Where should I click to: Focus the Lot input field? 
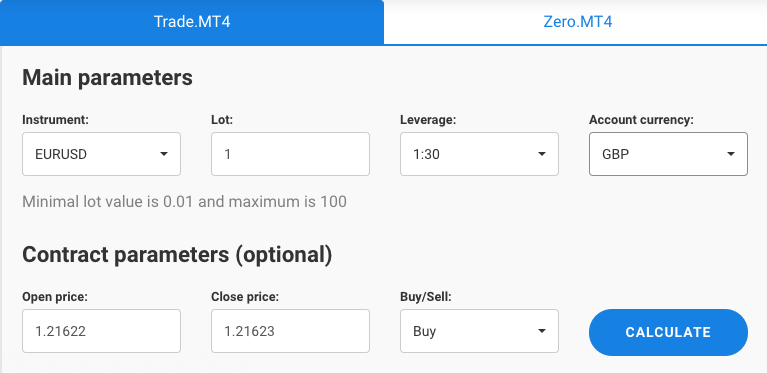click(290, 154)
